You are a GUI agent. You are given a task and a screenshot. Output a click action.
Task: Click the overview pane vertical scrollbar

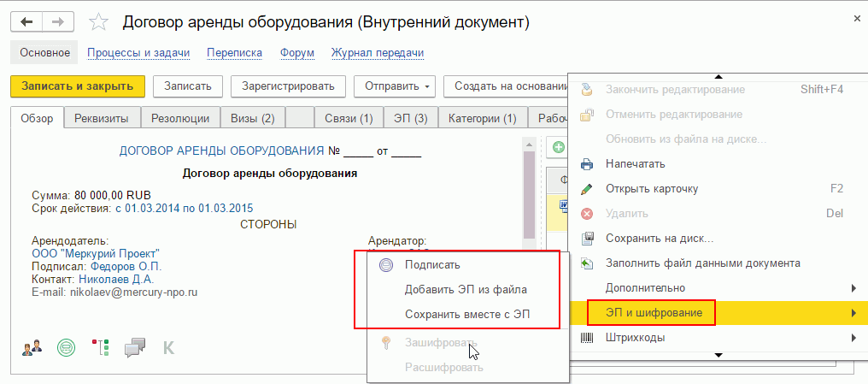[x=528, y=194]
